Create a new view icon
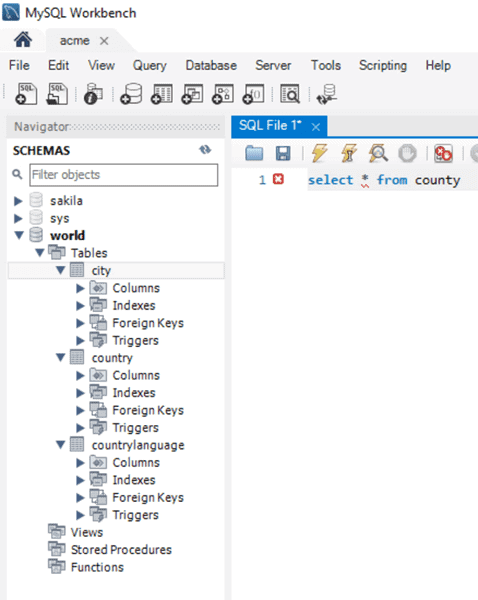The height and width of the screenshot is (600, 478). (192, 94)
